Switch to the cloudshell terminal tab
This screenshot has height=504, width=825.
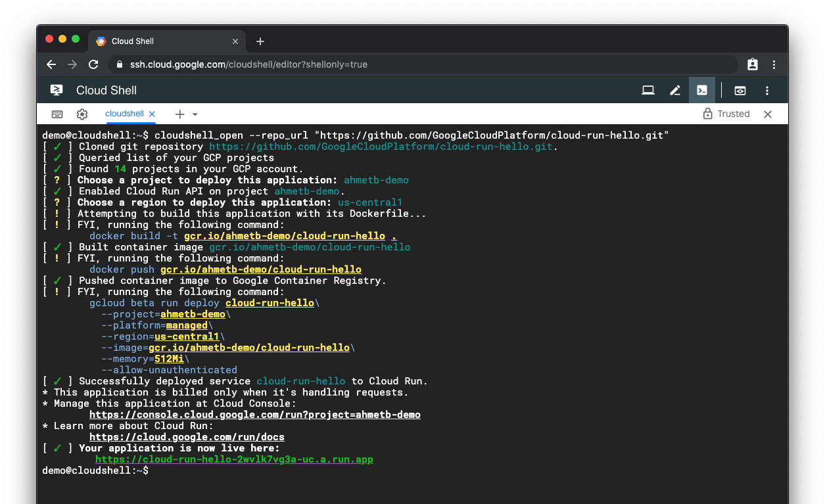pyautogui.click(x=124, y=114)
